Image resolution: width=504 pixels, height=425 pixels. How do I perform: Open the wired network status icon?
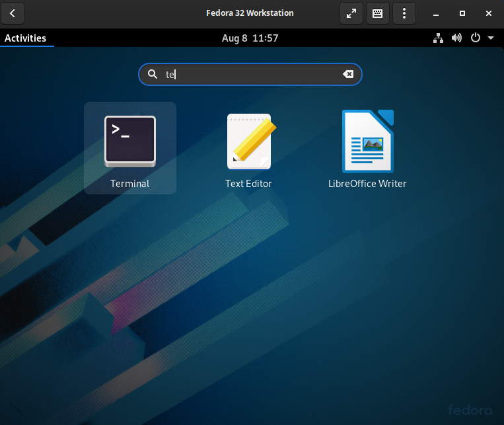(438, 38)
